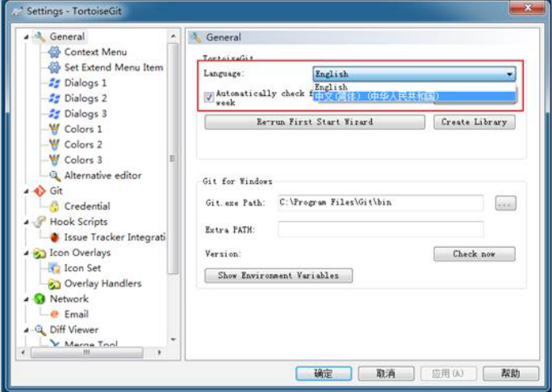
Task: Open Set Extend Menu Item page
Action: tap(114, 68)
